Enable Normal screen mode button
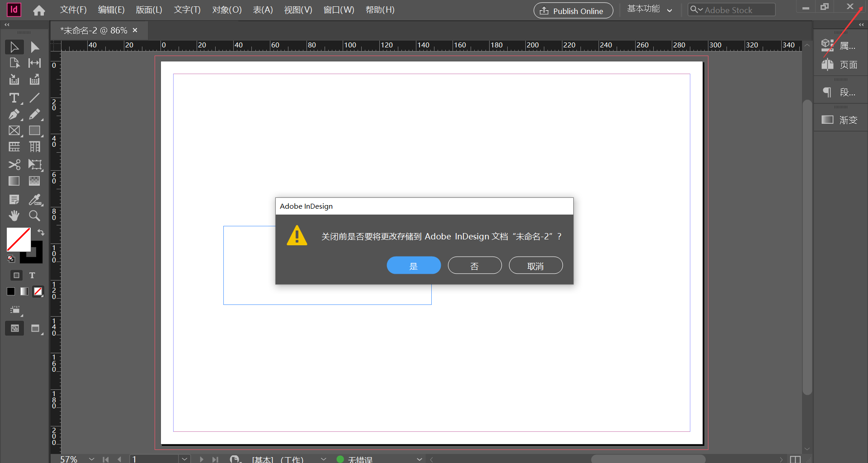The image size is (868, 463). point(14,328)
